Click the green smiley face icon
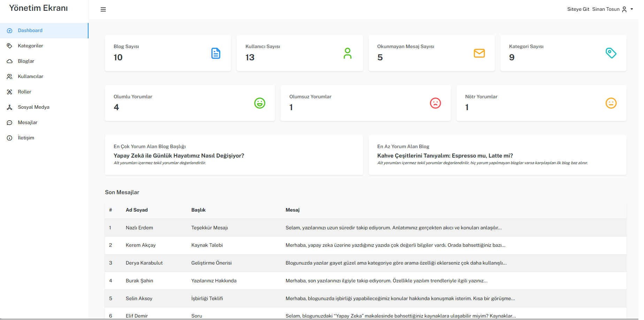644x320 pixels. pos(260,103)
